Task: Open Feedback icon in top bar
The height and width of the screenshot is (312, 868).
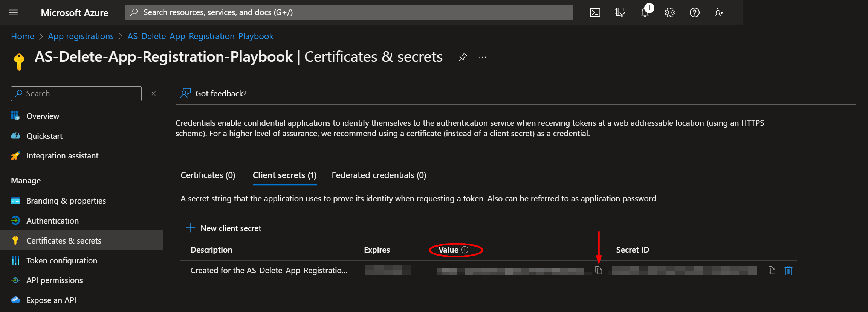Action: 720,12
